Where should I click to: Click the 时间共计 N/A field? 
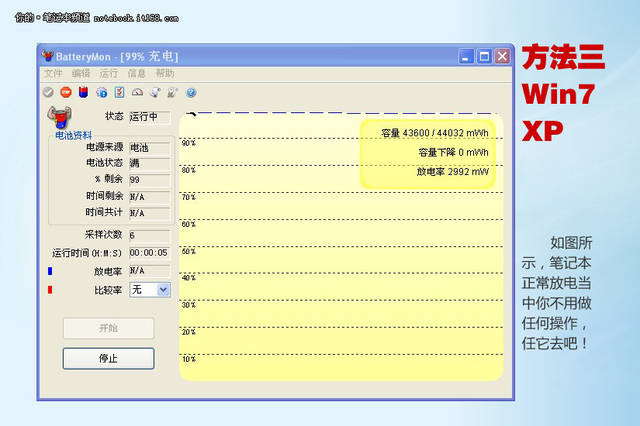click(150, 213)
